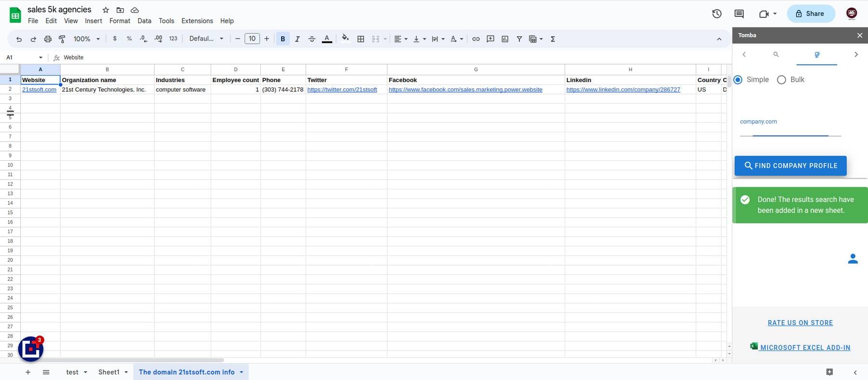The height and width of the screenshot is (380, 868).
Task: Open the borders tool
Action: coord(361,39)
